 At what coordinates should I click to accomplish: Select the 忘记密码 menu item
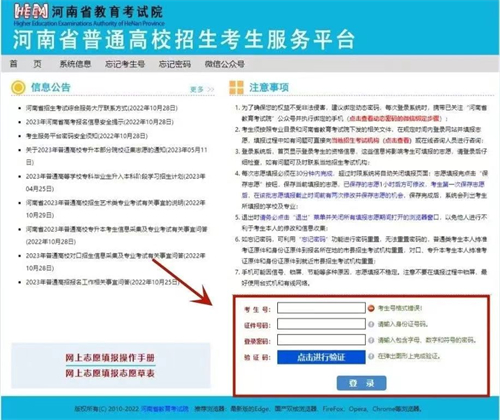(175, 64)
